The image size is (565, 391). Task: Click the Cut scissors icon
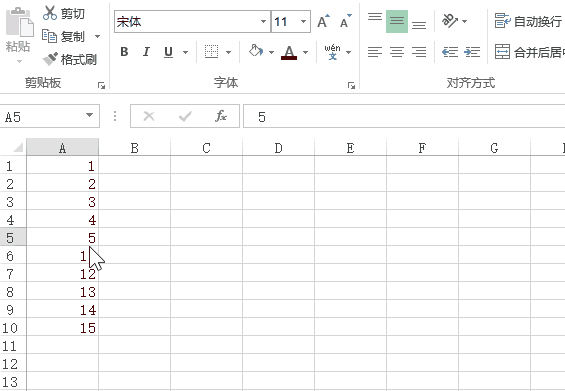(49, 13)
